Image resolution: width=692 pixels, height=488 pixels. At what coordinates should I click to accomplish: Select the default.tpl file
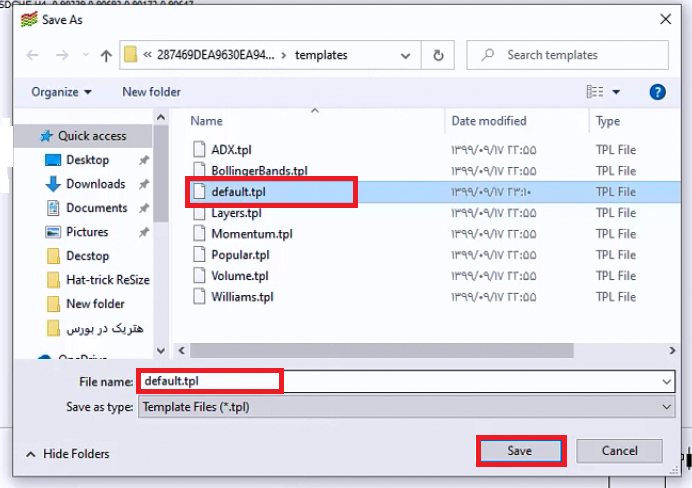238,192
